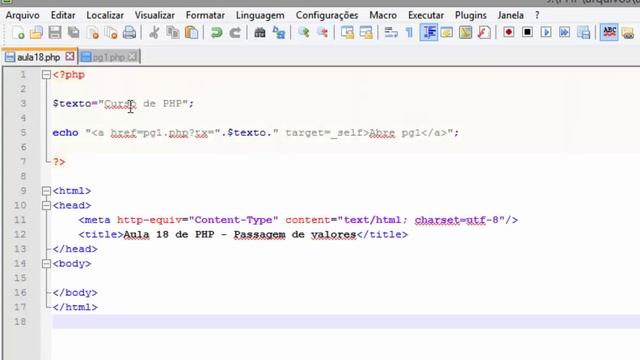Click the ?> closing PHP tag
The width and height of the screenshot is (640, 360).
[59, 162]
